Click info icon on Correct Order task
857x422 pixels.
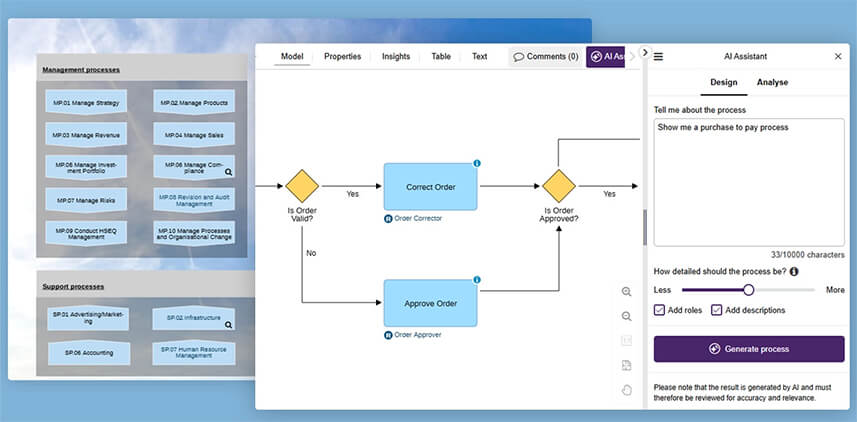(x=477, y=163)
